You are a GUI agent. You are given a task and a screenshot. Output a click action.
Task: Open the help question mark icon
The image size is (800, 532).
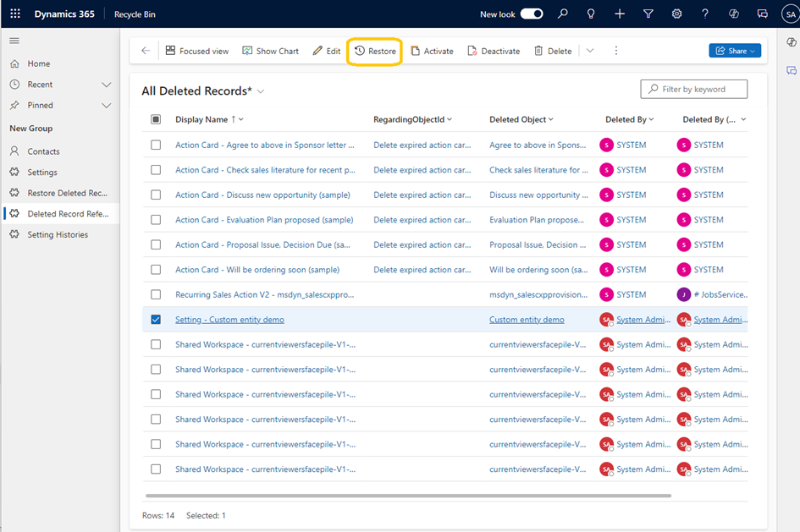click(x=705, y=14)
